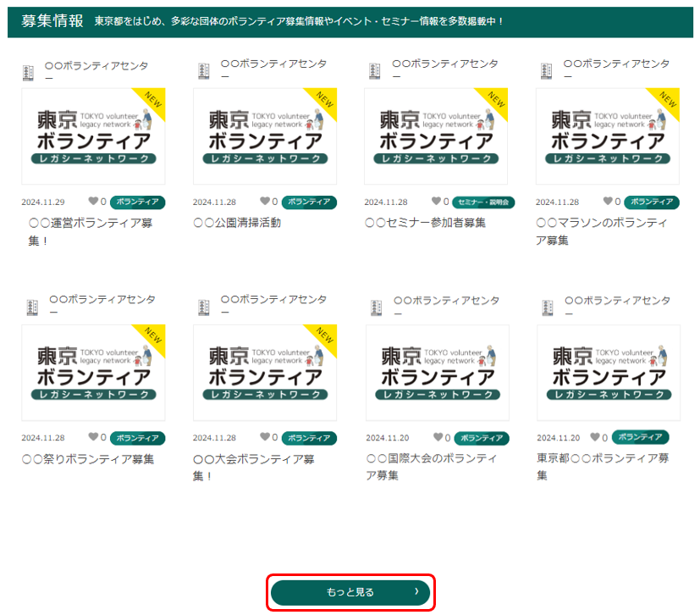Click heart icon on ○○公園清掃活動 card
The image size is (700, 615).
(265, 202)
